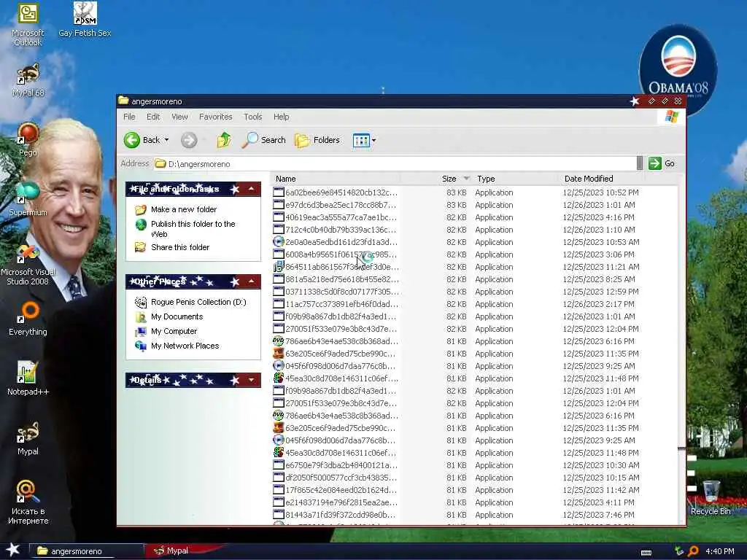Open the Recycle Bin
This screenshot has height=560, width=747.
[711, 497]
